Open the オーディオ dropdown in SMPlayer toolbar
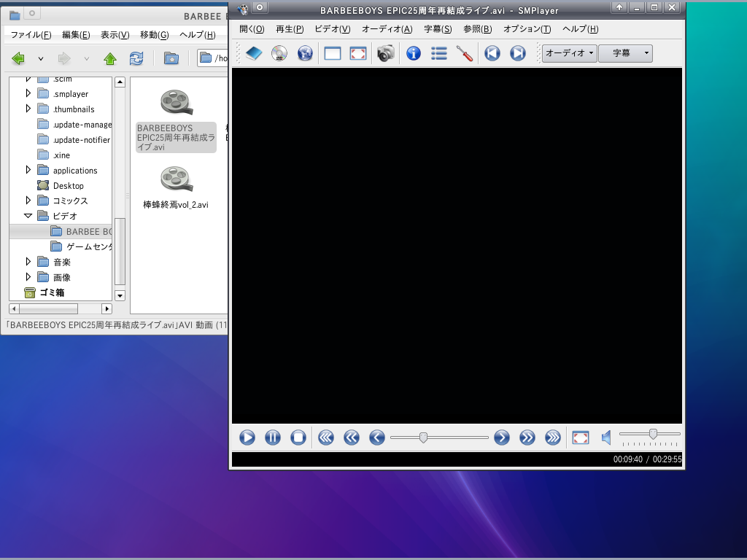Viewport: 747px width, 560px height. [570, 53]
